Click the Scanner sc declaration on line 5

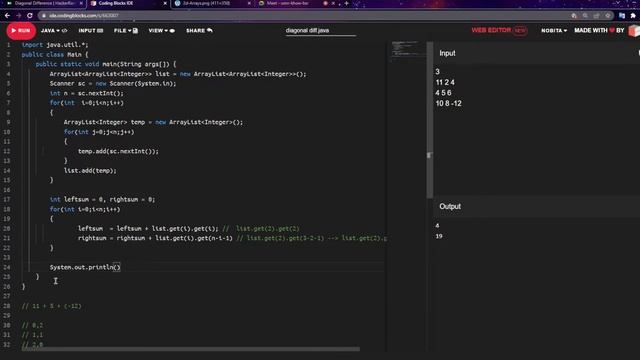(113, 84)
